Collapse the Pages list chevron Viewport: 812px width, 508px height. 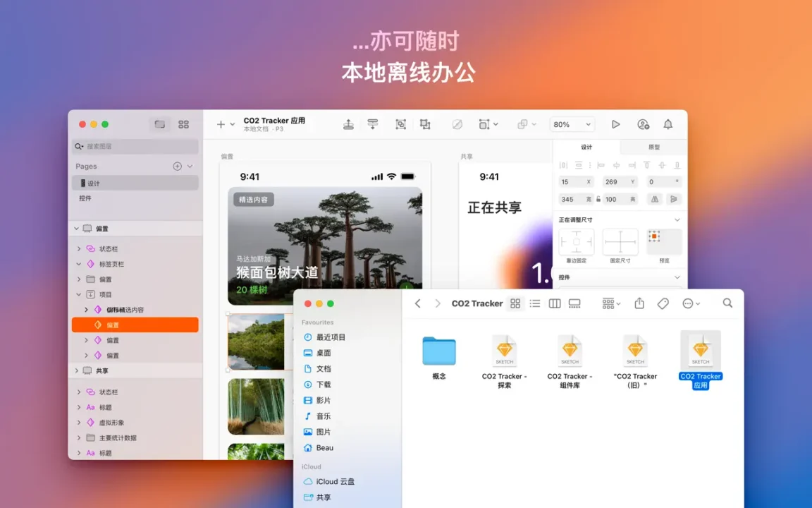pyautogui.click(x=190, y=167)
